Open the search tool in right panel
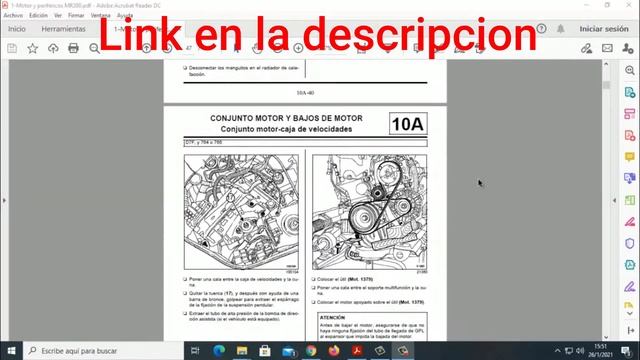The width and height of the screenshot is (640, 360). click(x=629, y=70)
